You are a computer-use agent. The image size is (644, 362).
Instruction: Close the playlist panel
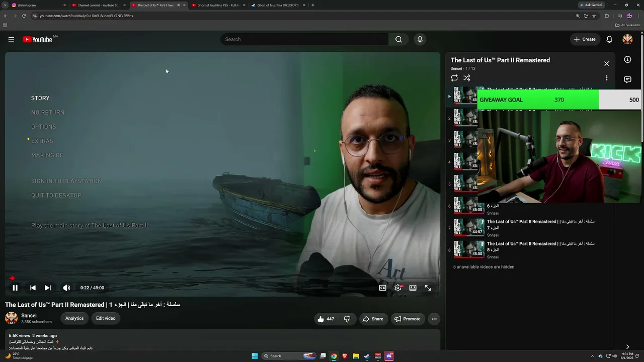(606, 64)
